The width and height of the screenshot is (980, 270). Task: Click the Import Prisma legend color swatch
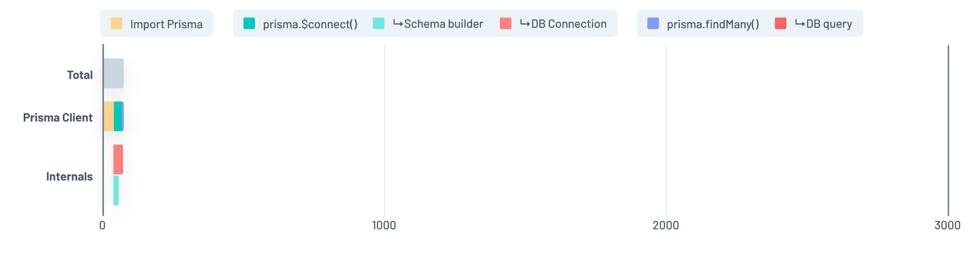point(116,23)
